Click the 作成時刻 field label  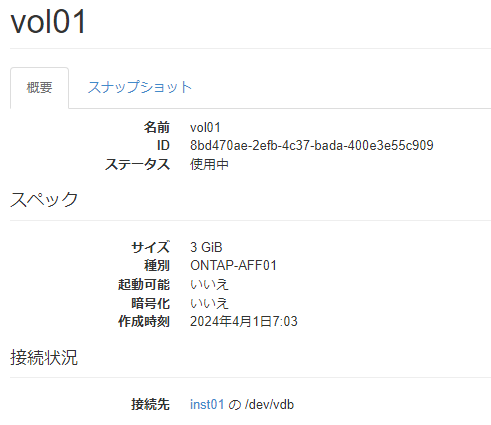144,322
